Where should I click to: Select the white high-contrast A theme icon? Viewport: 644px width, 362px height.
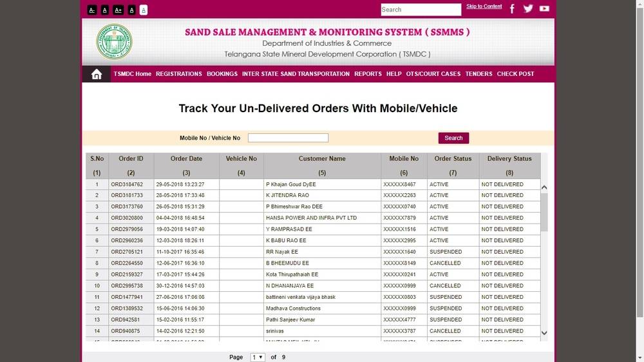tap(144, 10)
